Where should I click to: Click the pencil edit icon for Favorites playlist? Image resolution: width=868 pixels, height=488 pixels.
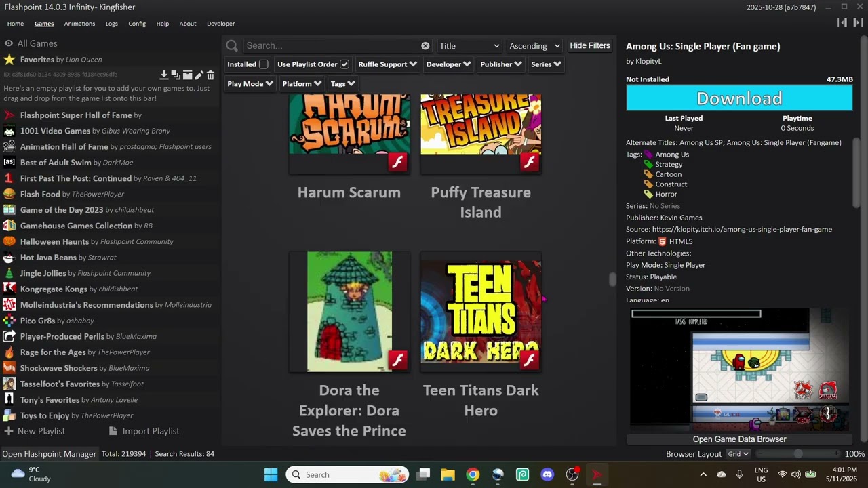tap(199, 75)
